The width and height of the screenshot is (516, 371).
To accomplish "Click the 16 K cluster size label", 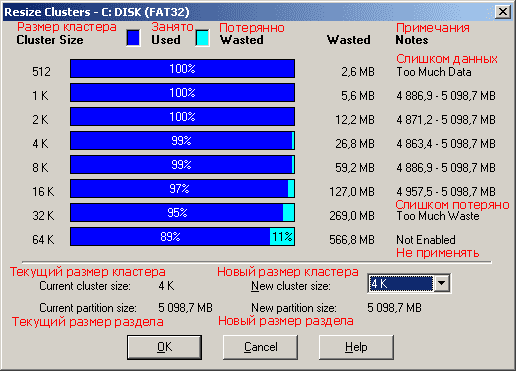I will pyautogui.click(x=43, y=192).
